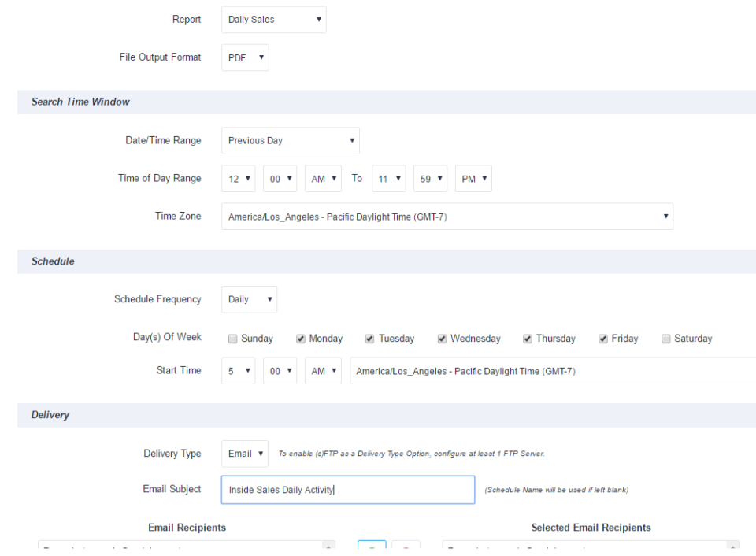The image size is (756, 556).
Task: Click the red remove recipient button
Action: click(x=406, y=550)
